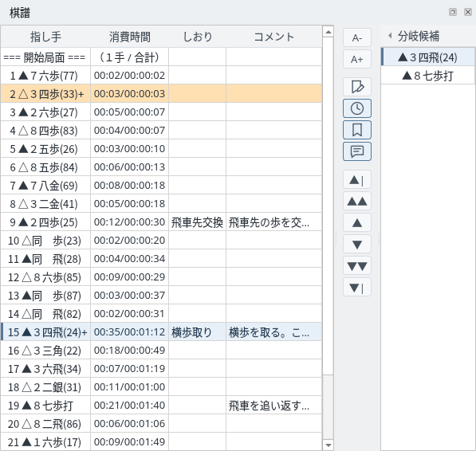Viewport: 476px width, 451px height.
Task: Click scrollbar up arrow of move list
Action: (x=328, y=32)
